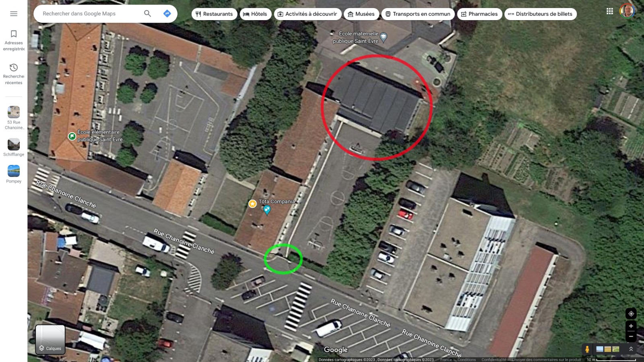Viewport: 644px width, 362px height.
Task: Select Transports en commun chip
Action: [x=418, y=14]
